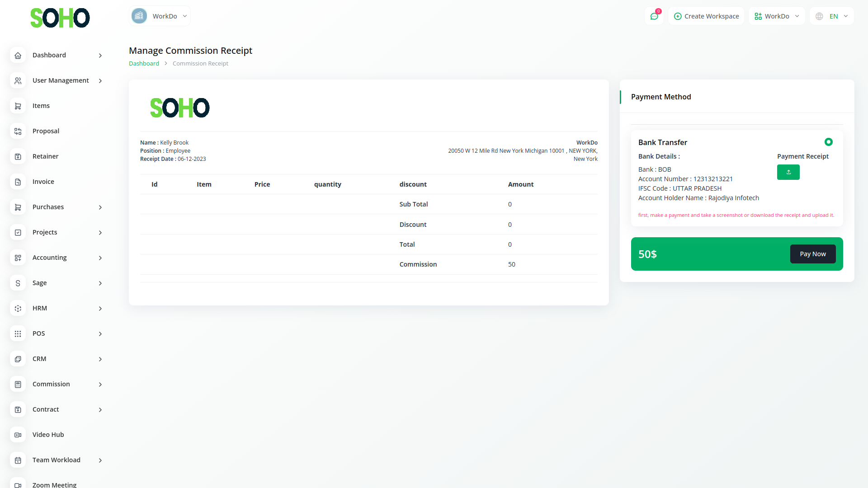The width and height of the screenshot is (868, 488).
Task: Expand the Accounting menu chevron
Action: tap(100, 258)
